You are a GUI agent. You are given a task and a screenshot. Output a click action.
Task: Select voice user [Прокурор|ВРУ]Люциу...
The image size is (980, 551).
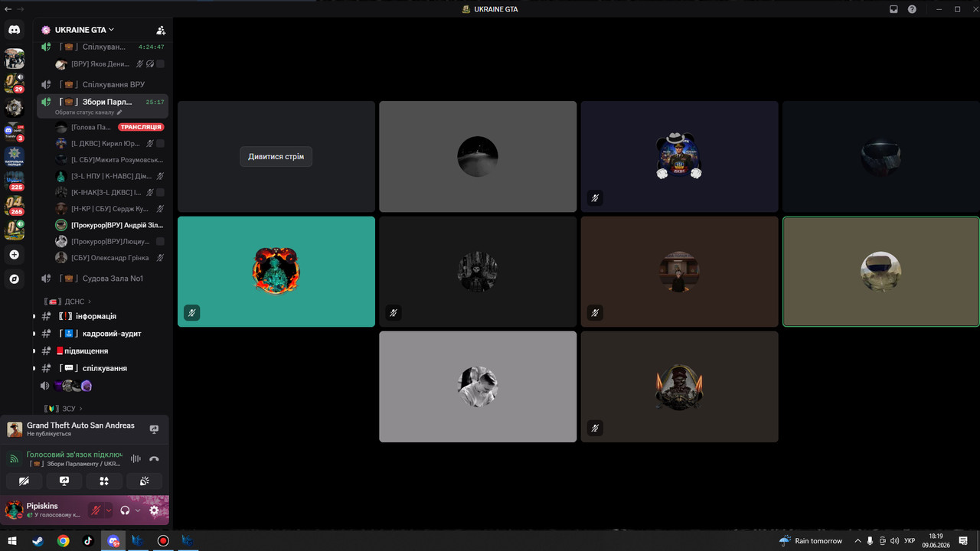coord(110,241)
